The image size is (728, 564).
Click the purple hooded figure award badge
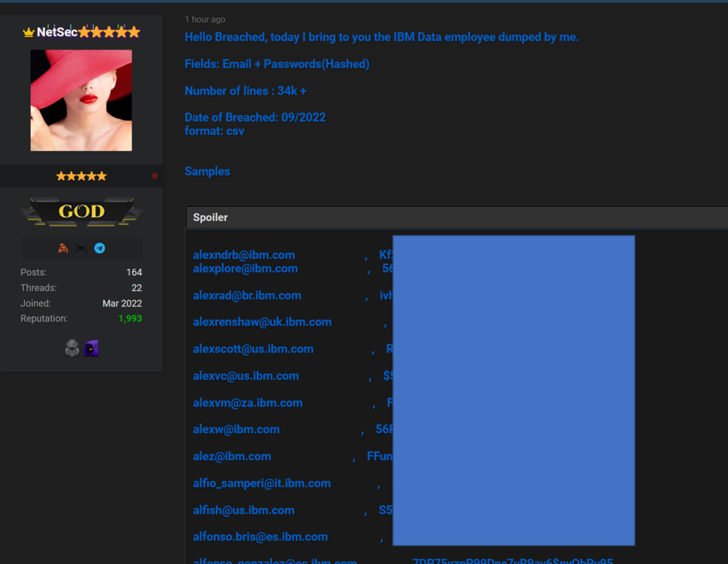click(92, 348)
